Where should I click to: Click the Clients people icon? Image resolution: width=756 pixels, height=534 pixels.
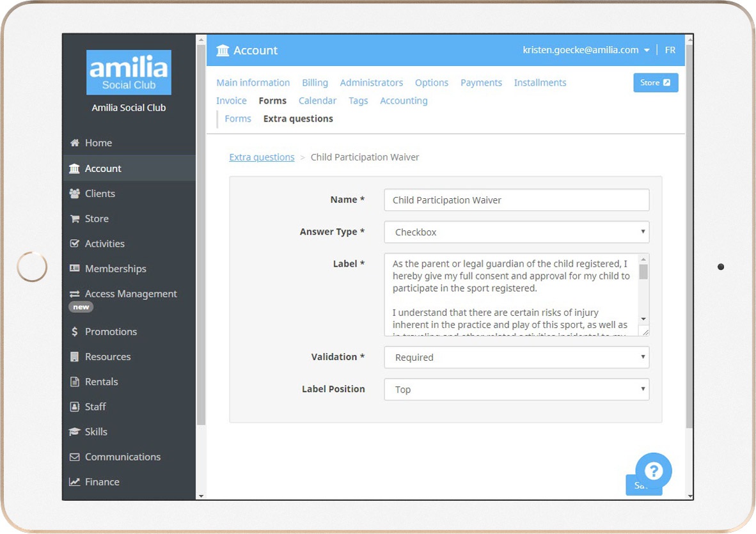pos(74,193)
